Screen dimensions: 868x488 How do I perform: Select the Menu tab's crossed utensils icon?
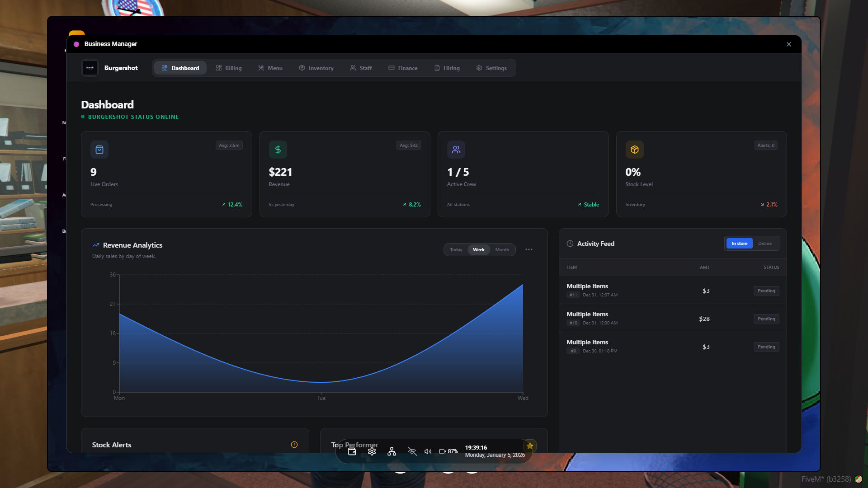coord(261,68)
